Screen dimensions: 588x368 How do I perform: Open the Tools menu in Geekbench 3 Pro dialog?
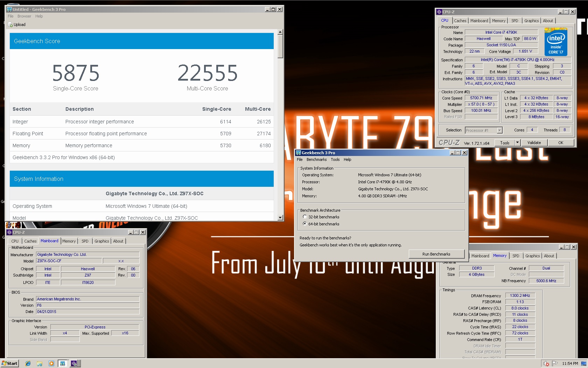click(x=335, y=159)
